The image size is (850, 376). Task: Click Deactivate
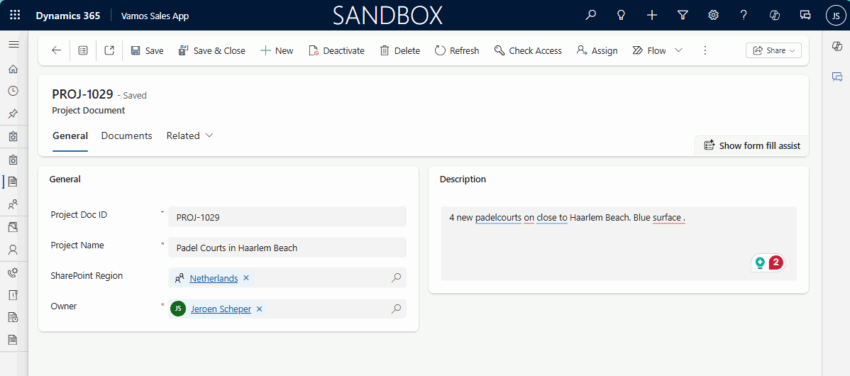tap(337, 50)
